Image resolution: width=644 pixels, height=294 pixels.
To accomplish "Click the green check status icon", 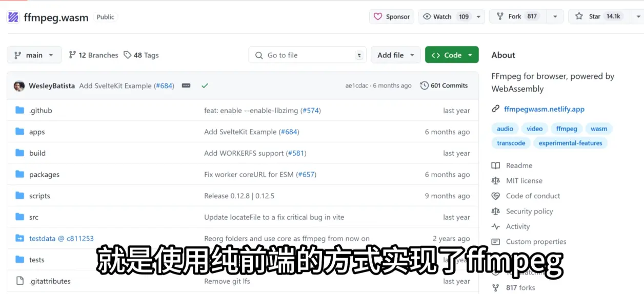I will click(205, 86).
